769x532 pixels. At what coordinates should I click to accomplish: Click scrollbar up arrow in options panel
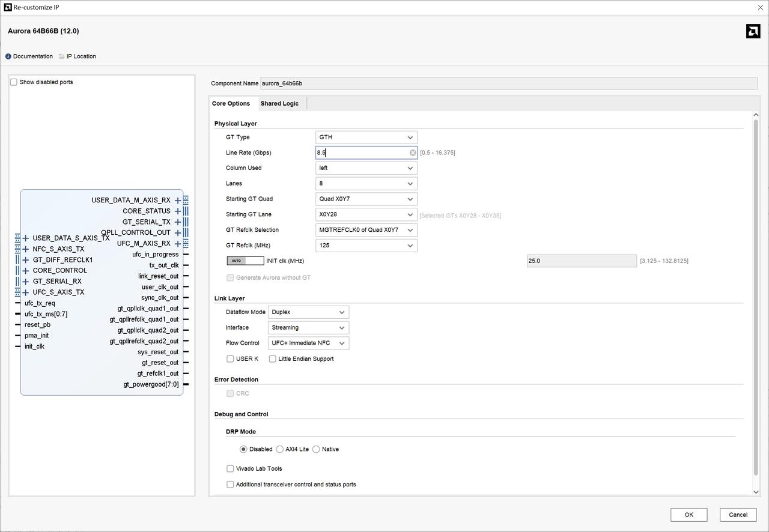[756, 115]
